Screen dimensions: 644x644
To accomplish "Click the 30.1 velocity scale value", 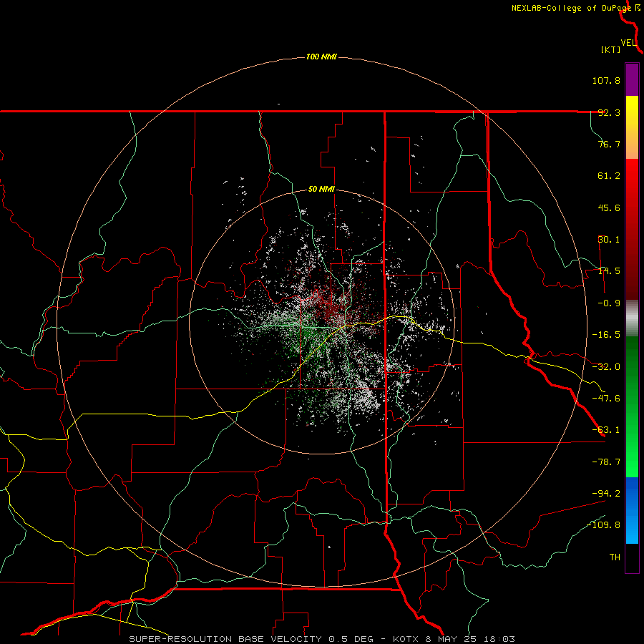I will coord(609,240).
